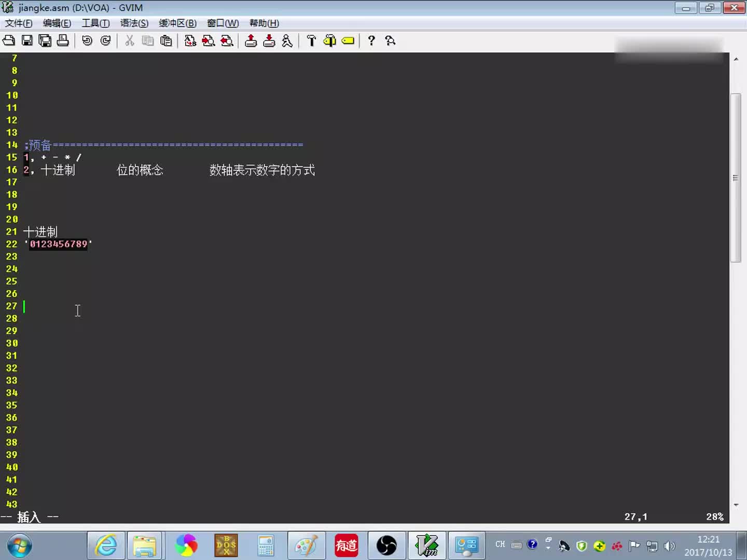
Task: Open the 有道 dictionary taskbar icon
Action: tap(346, 546)
